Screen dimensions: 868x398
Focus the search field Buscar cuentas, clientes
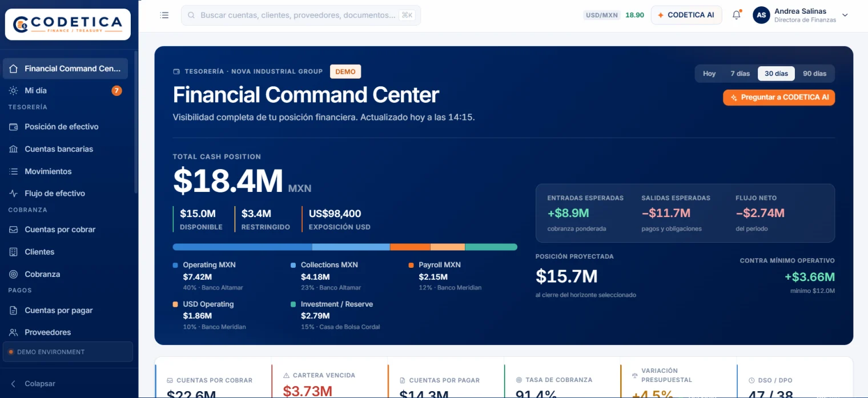click(301, 15)
